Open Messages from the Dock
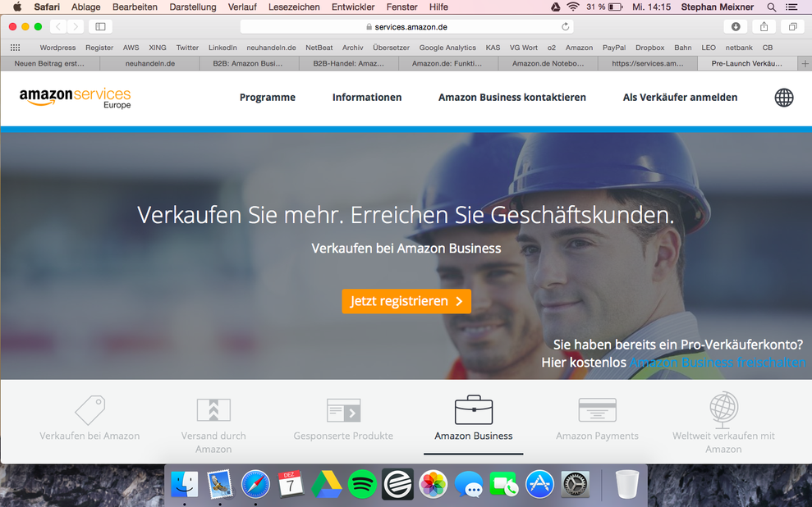The image size is (812, 507). tap(469, 484)
